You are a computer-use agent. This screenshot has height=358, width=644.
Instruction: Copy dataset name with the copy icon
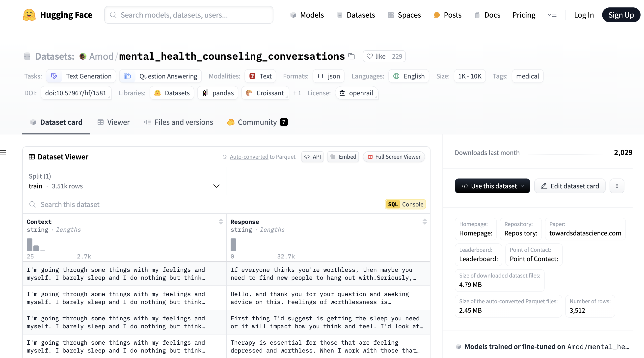click(352, 56)
